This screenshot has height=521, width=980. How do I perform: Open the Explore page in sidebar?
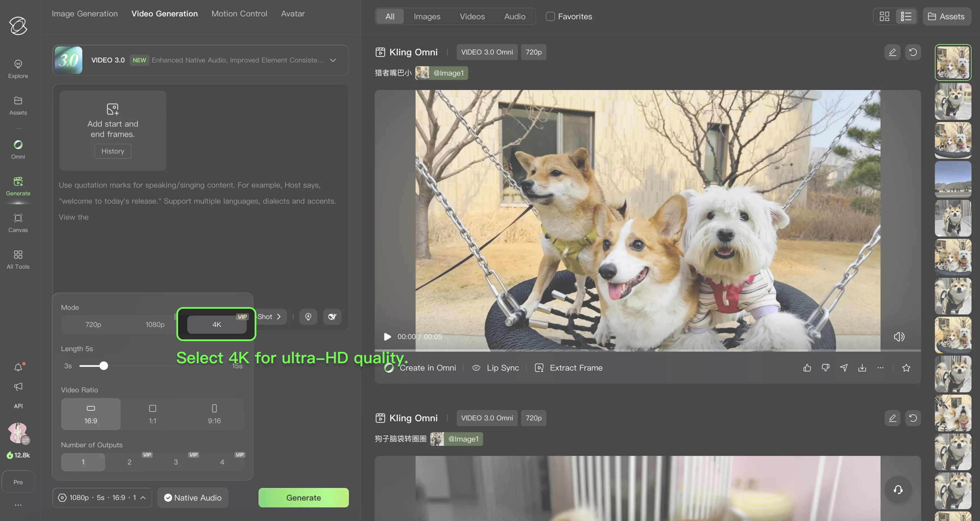18,69
